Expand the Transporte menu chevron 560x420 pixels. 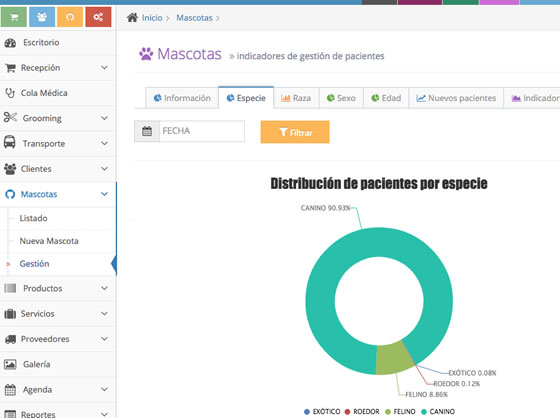(x=104, y=143)
